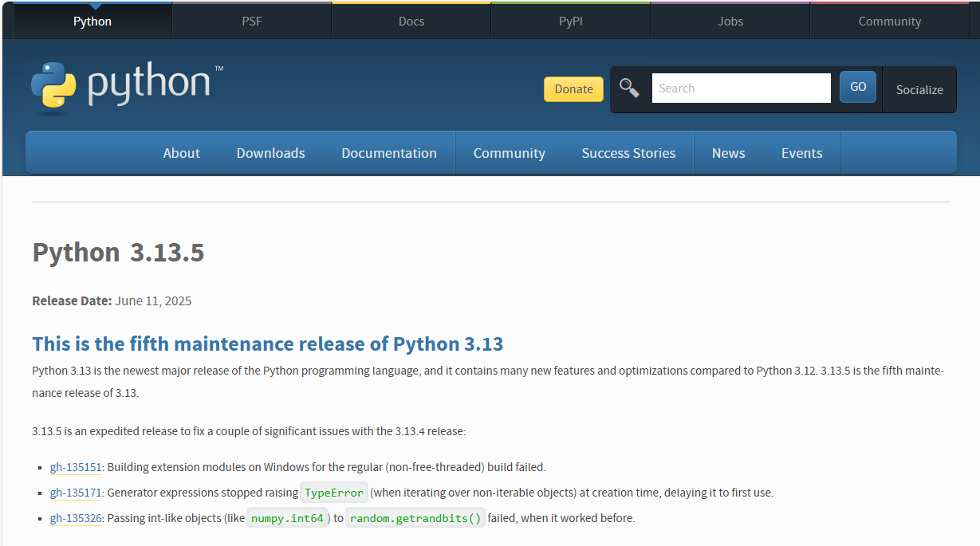Expand the Downloads navigation menu
This screenshot has height=546, width=980.
(x=270, y=153)
